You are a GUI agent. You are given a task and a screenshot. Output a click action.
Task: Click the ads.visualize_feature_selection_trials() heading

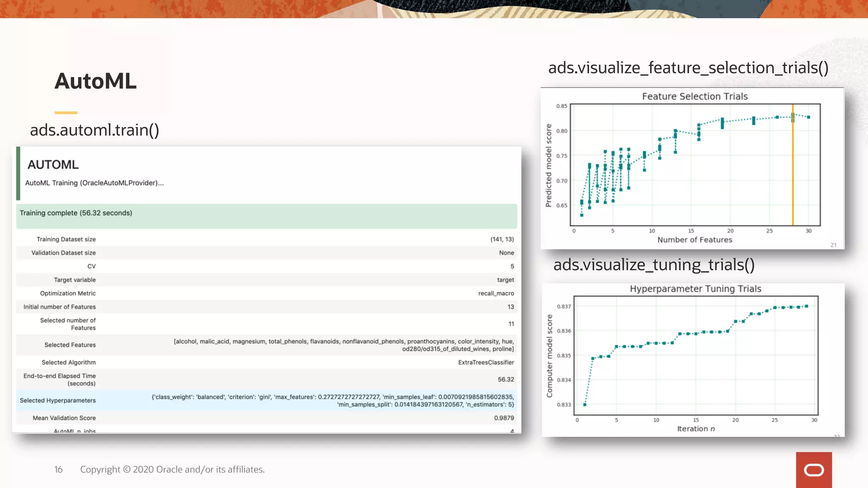coord(688,68)
